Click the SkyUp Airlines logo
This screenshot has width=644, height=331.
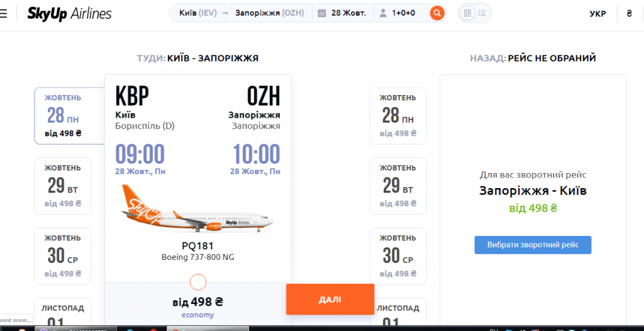[69, 13]
